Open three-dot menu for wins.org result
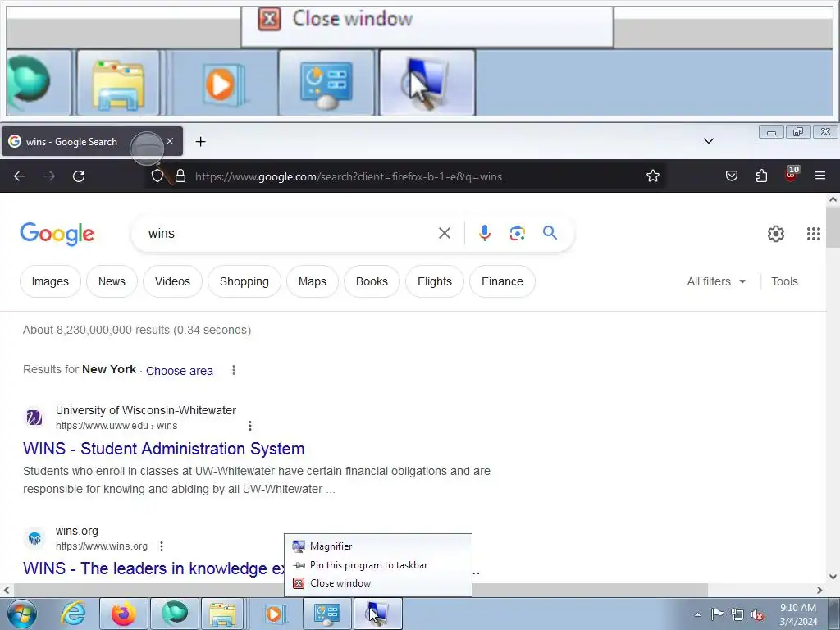 (162, 546)
